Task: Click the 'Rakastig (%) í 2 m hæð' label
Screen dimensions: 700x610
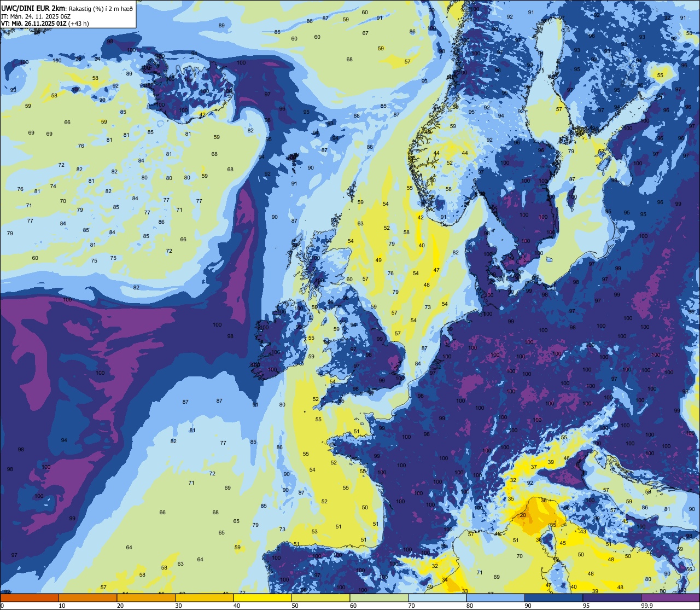Action: coord(101,8)
